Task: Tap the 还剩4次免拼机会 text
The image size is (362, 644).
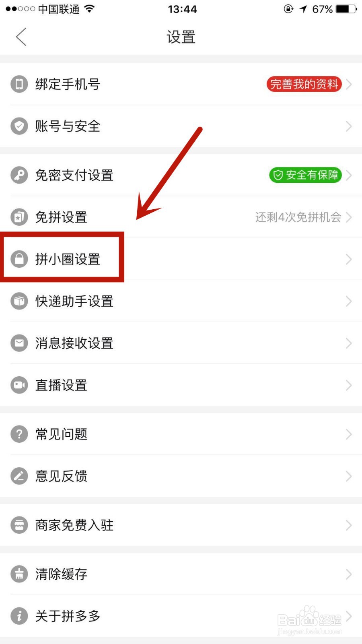Action: click(x=298, y=217)
